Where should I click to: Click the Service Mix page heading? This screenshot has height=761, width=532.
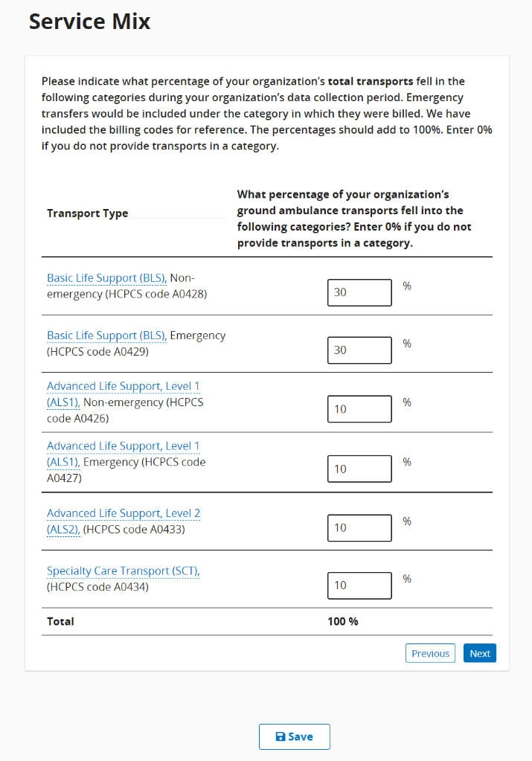(89, 22)
